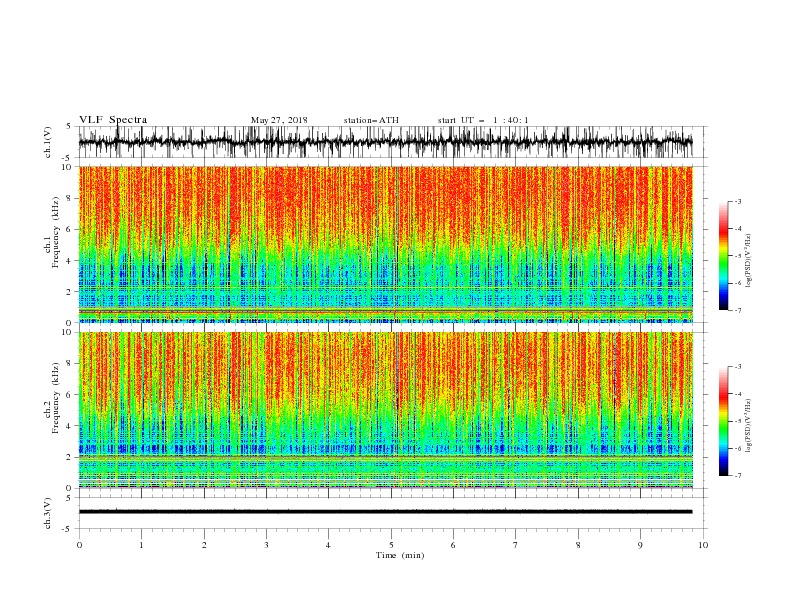Click the ch.2 frequency tick label "8"
The image size is (792, 612).
[x=69, y=364]
